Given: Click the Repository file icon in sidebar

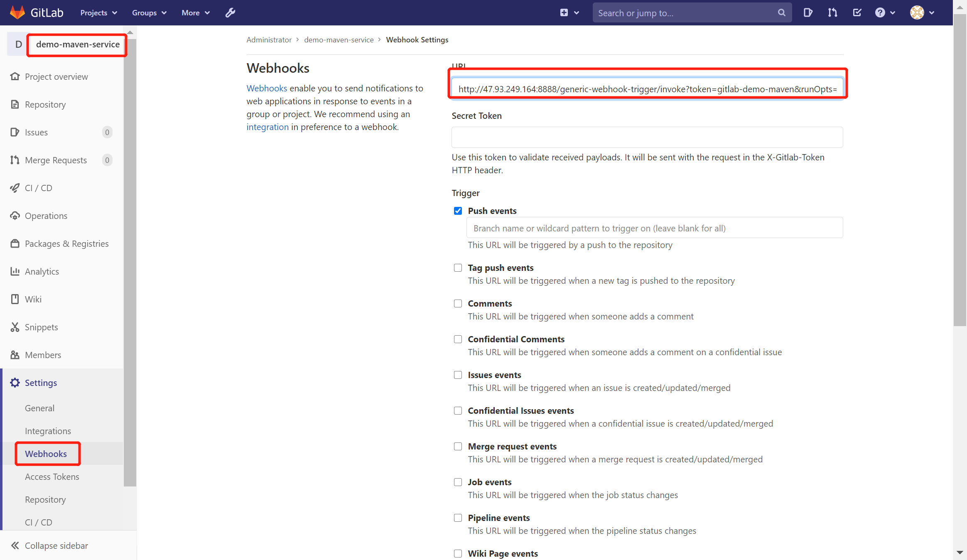Looking at the screenshot, I should (15, 104).
